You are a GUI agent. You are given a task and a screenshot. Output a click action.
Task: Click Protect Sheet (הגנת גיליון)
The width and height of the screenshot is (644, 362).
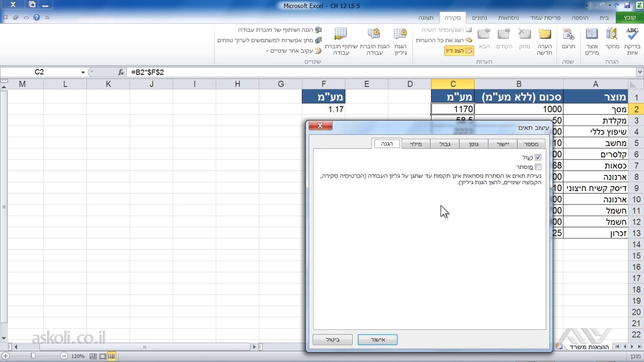point(400,41)
